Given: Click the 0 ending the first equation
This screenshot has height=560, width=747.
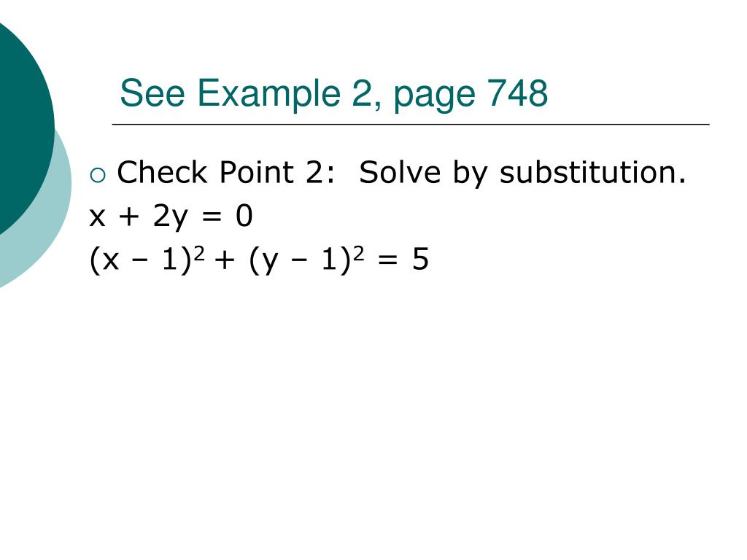Looking at the screenshot, I should (244, 216).
